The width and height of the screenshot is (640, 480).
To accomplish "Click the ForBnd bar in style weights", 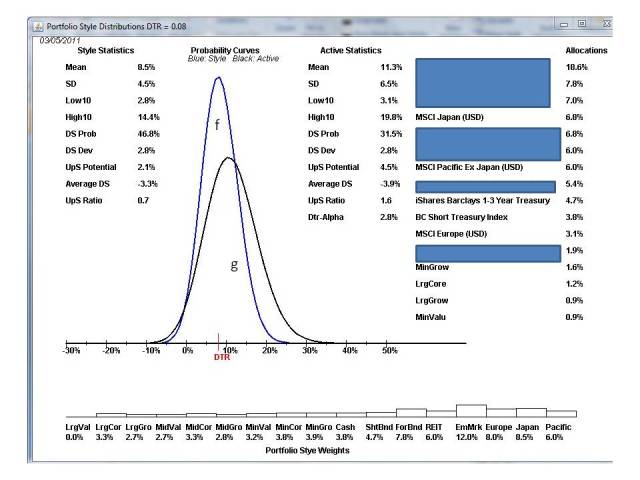I will [x=411, y=412].
